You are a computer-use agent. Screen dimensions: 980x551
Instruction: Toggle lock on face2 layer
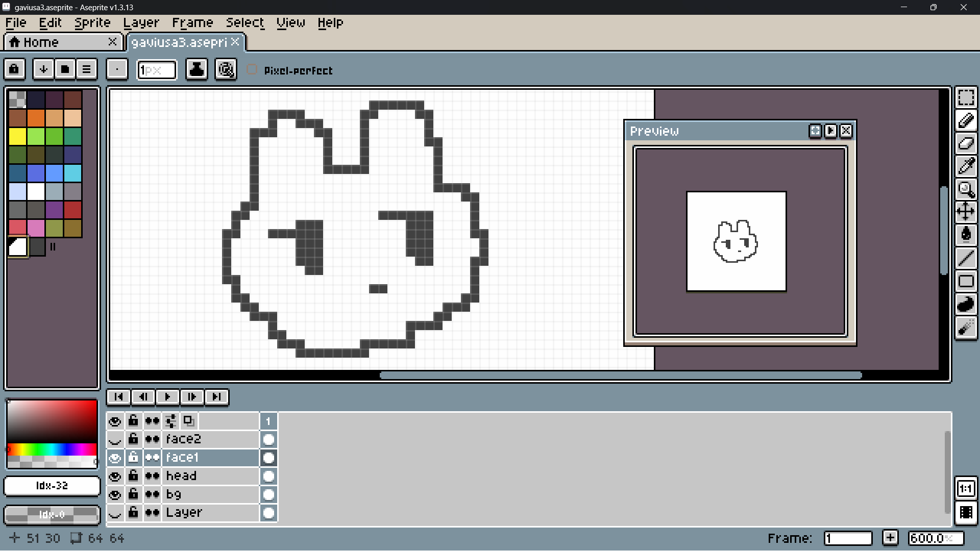pos(133,439)
